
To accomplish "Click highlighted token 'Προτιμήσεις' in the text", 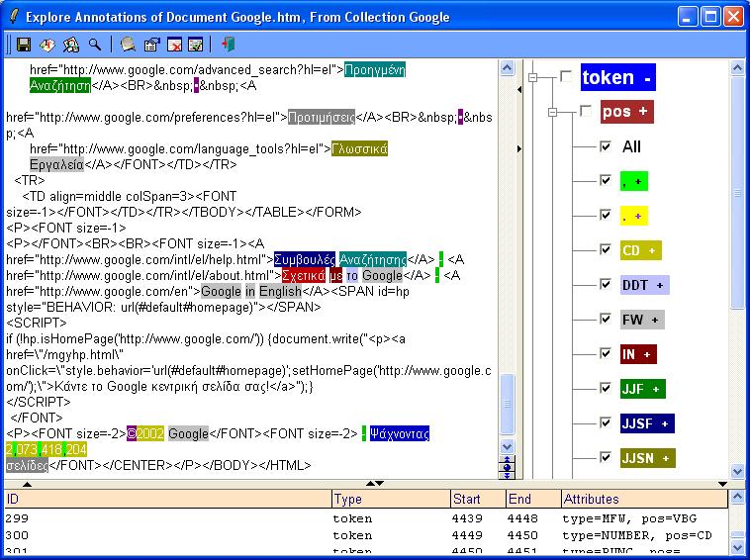I will click(322, 117).
